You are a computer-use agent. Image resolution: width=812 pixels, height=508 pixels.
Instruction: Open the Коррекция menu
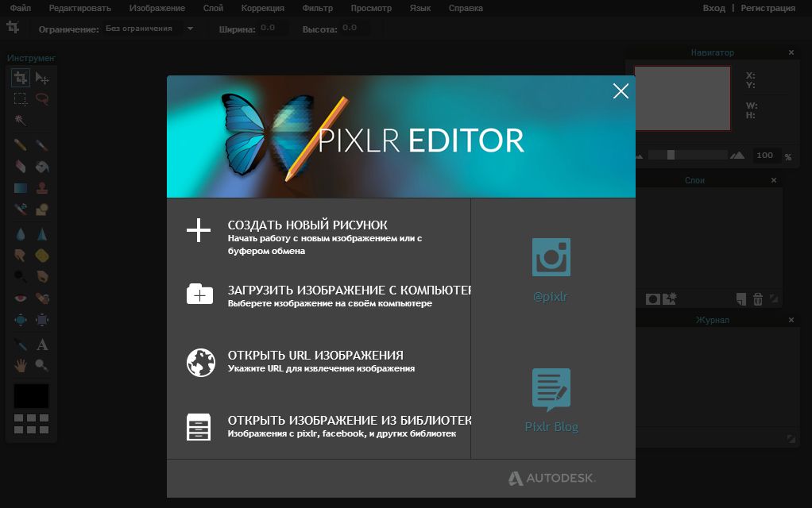pyautogui.click(x=262, y=8)
